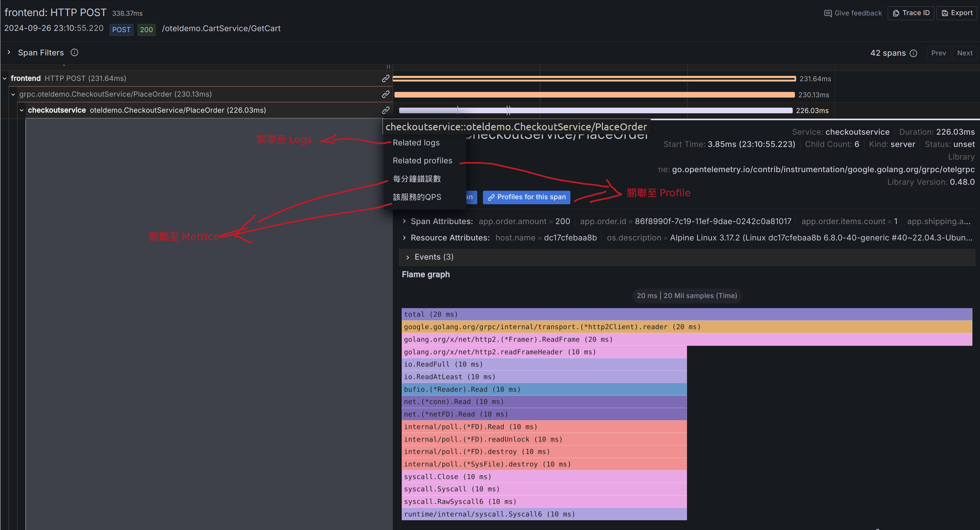Click info icon beside 42 spans
The width and height of the screenshot is (980, 530).
point(914,53)
